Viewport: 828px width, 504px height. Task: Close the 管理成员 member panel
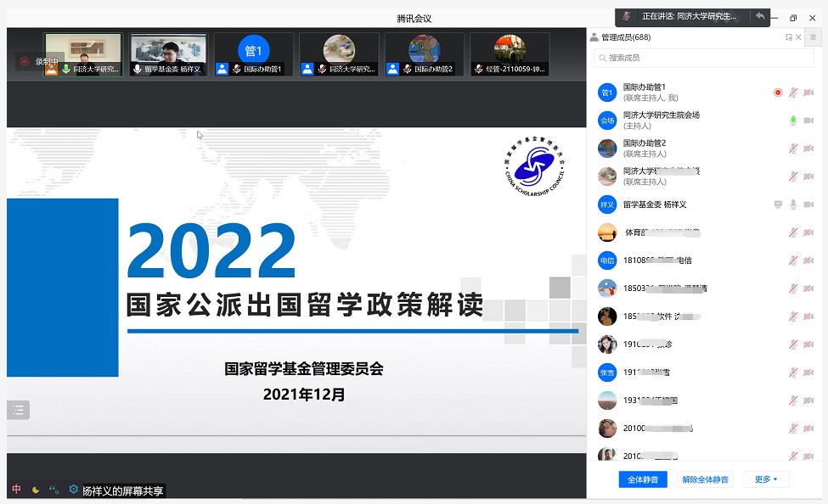pos(798,37)
